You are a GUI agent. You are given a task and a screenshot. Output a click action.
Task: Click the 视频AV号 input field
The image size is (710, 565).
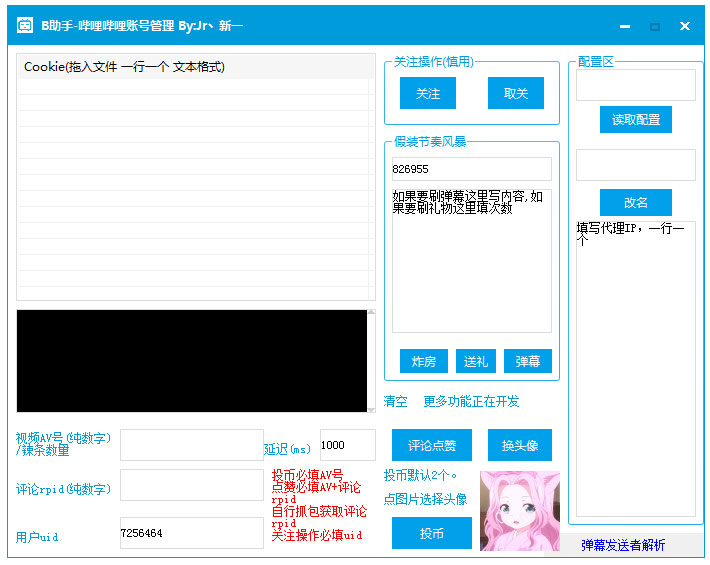pyautogui.click(x=191, y=445)
